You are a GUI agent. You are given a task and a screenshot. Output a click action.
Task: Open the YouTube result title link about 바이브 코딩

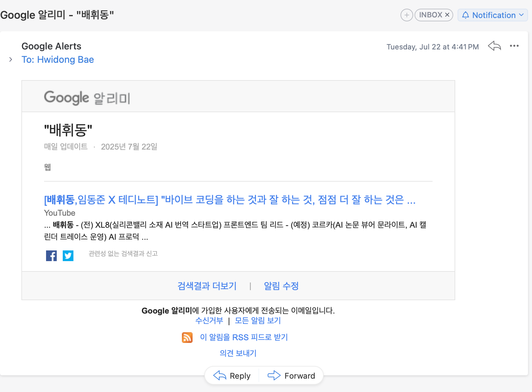[x=230, y=200]
